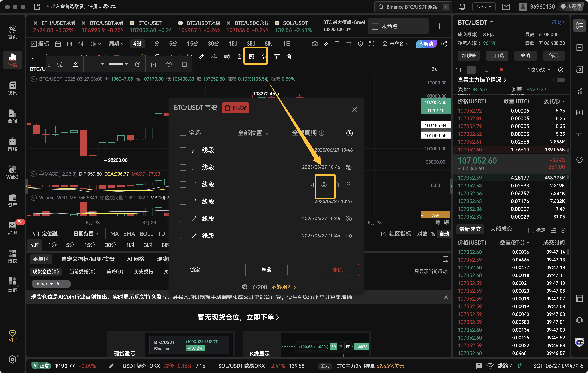
Task: Open the 委托额 column dropdown
Action: click(x=554, y=101)
